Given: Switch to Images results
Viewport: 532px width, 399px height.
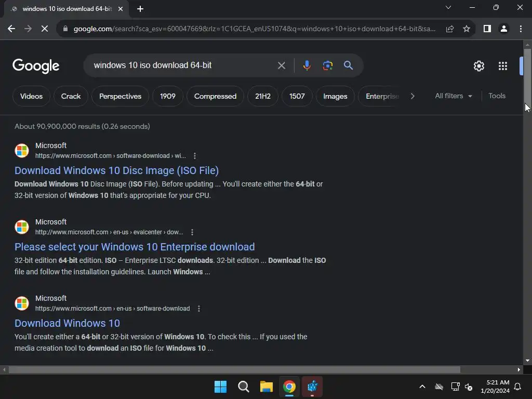Looking at the screenshot, I should [x=335, y=96].
